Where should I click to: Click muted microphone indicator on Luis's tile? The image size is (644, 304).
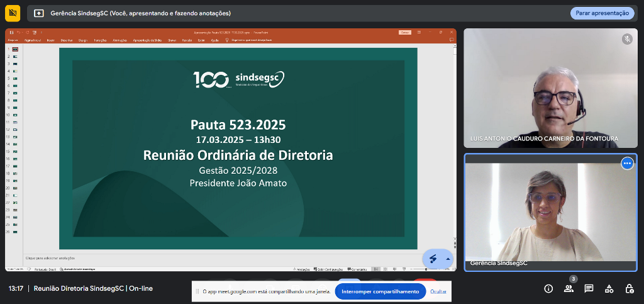[627, 39]
